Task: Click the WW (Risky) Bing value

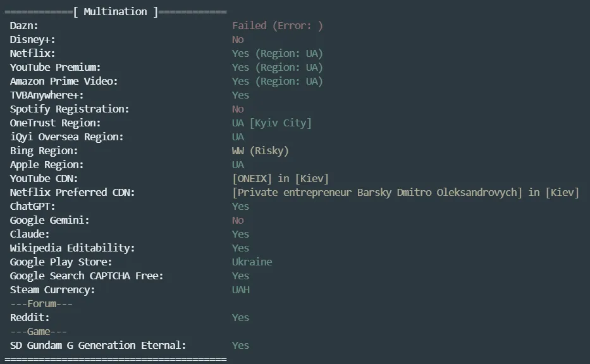Action: (x=261, y=151)
